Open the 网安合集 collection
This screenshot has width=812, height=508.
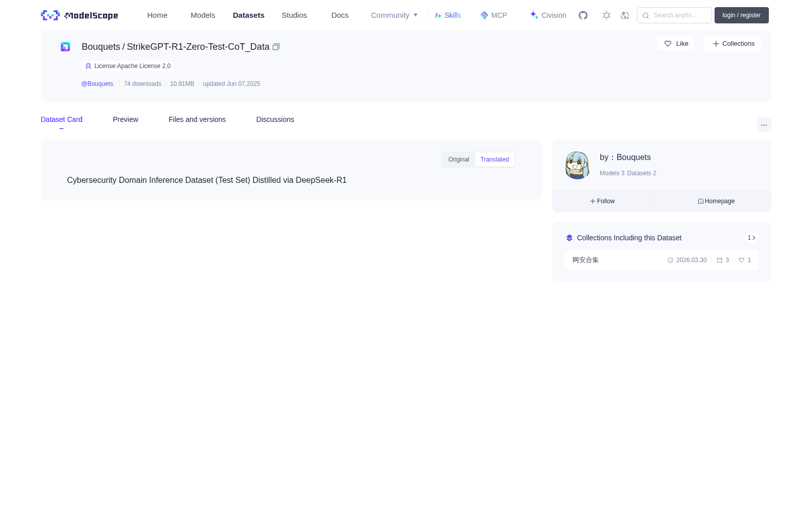(662, 260)
